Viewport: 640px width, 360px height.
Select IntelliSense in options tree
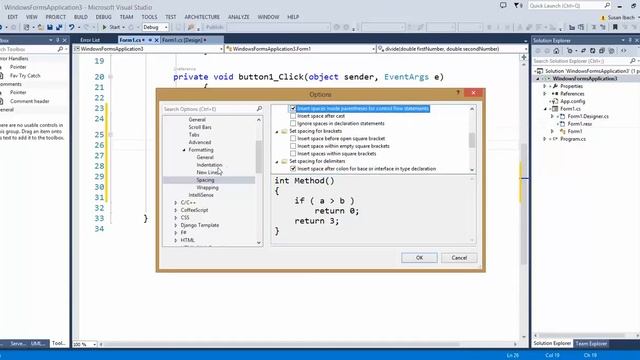(x=201, y=195)
